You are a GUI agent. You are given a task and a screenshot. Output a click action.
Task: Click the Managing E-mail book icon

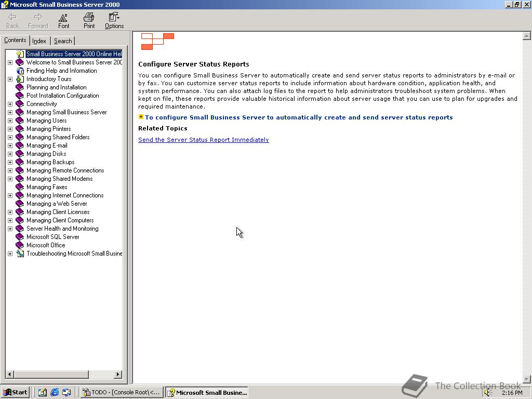click(20, 145)
